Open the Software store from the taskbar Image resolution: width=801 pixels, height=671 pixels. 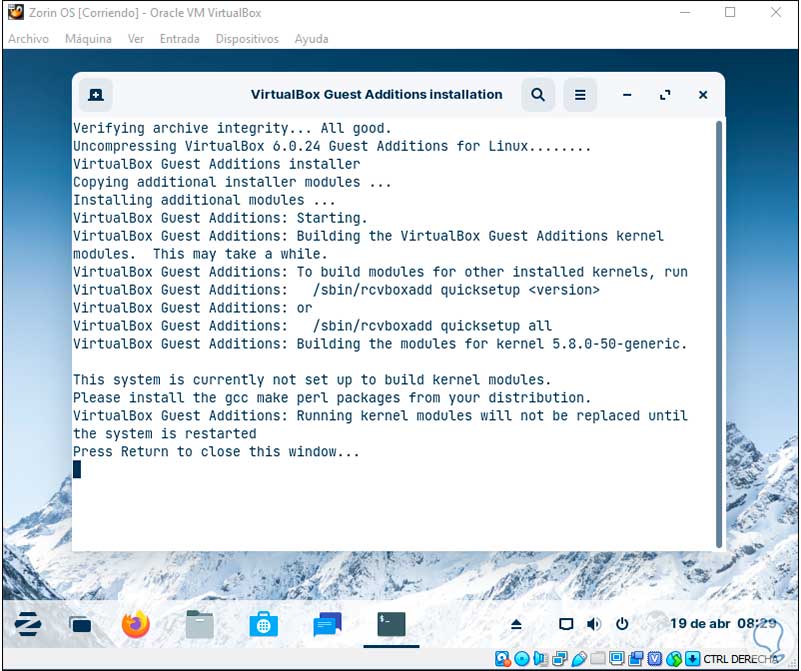tap(264, 624)
